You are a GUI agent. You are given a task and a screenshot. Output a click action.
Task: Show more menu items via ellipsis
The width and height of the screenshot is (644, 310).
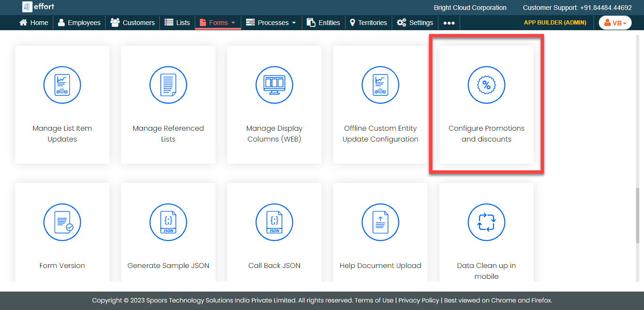tap(449, 23)
